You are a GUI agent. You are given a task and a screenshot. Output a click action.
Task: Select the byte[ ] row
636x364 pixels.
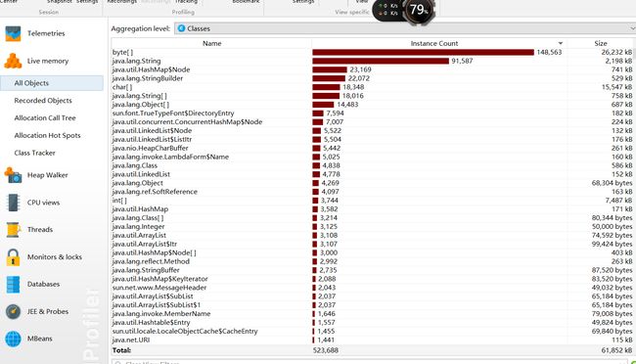point(373,52)
